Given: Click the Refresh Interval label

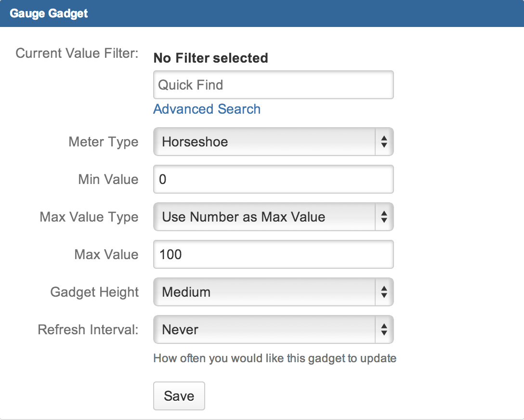Looking at the screenshot, I should [88, 330].
